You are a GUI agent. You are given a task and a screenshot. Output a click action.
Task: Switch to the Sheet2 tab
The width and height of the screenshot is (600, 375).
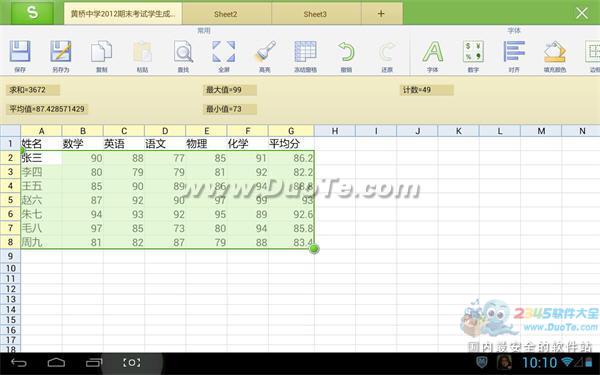(226, 14)
